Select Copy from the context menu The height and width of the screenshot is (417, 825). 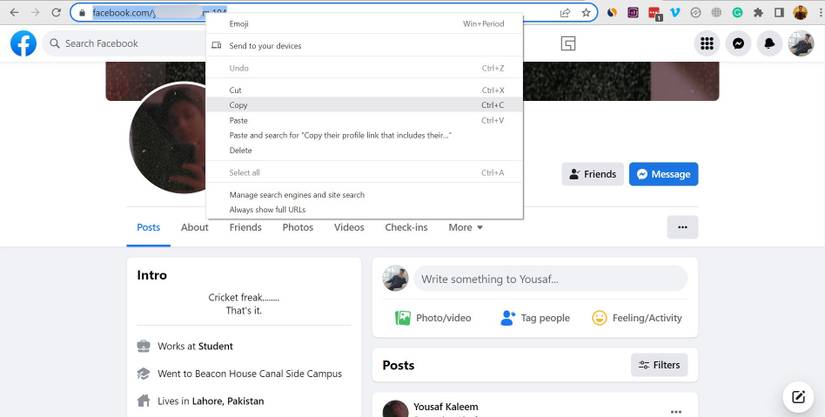coord(365,105)
